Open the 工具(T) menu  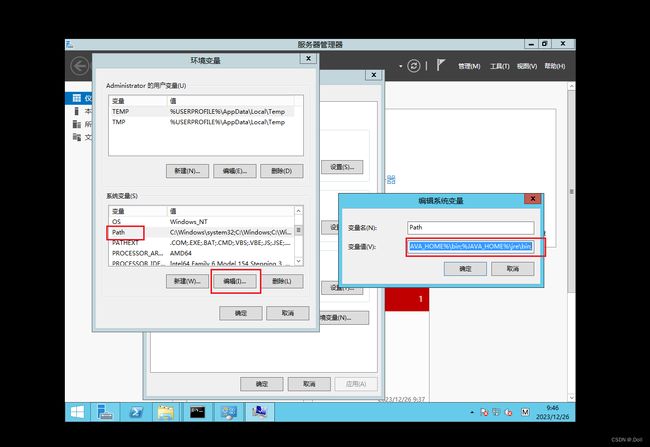pyautogui.click(x=500, y=66)
